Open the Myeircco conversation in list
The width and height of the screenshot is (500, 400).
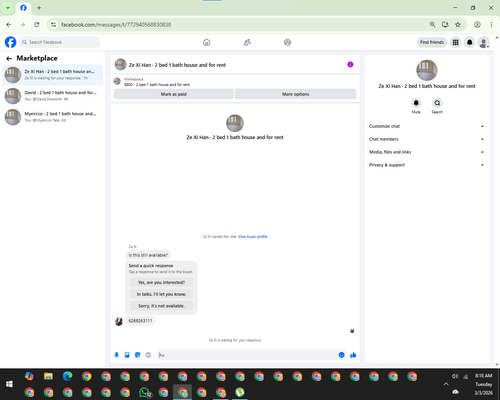[x=53, y=117]
